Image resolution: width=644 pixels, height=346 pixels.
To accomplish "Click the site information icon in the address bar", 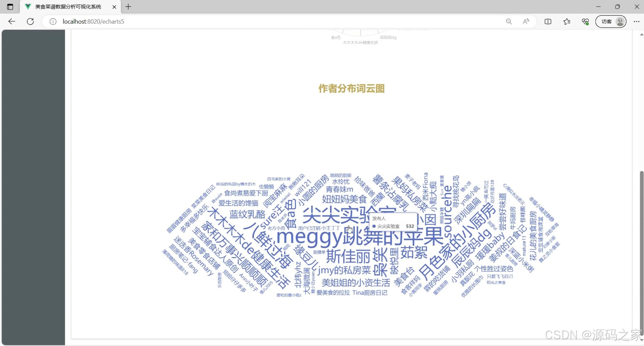I will 53,21.
